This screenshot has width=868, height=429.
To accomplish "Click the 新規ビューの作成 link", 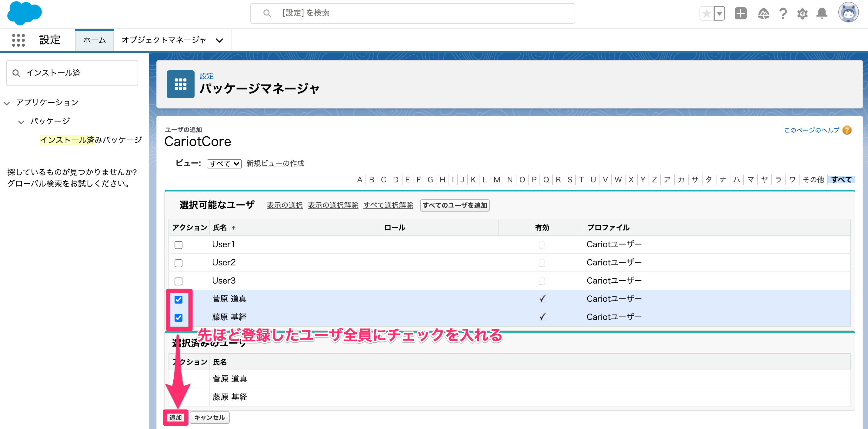I will tap(275, 163).
